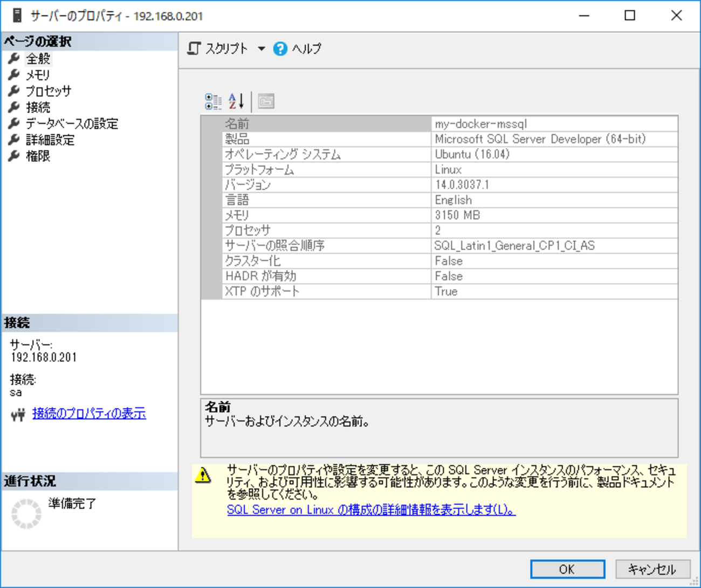This screenshot has width=701, height=588.
Task: Click the English language value
Action: (453, 200)
